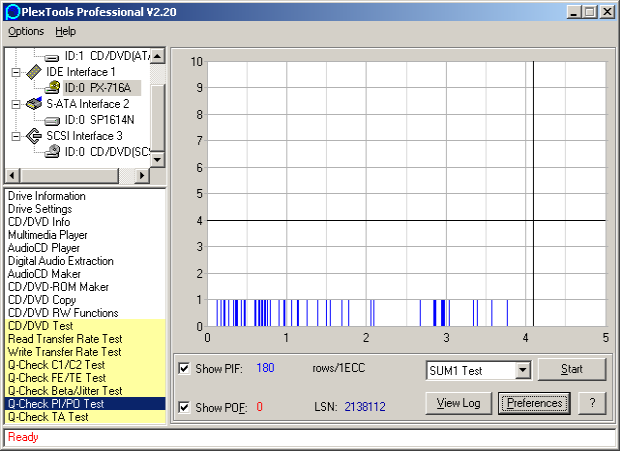Select Q-Check FE/TE Test
Image resolution: width=620 pixels, height=451 pixels.
(x=85, y=378)
